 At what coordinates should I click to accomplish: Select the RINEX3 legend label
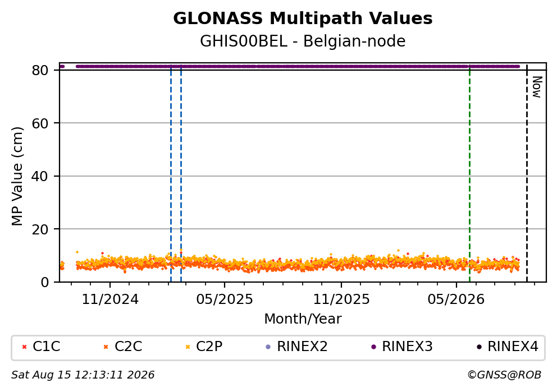click(407, 347)
